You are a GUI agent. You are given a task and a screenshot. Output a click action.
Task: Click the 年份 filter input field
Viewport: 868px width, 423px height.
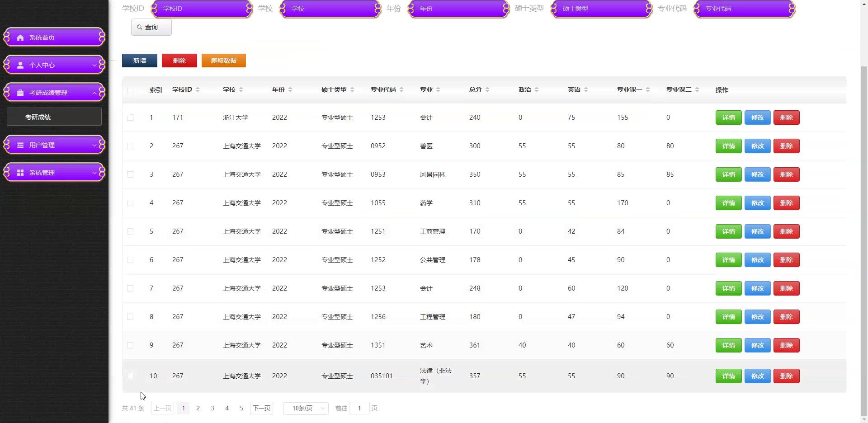point(458,9)
